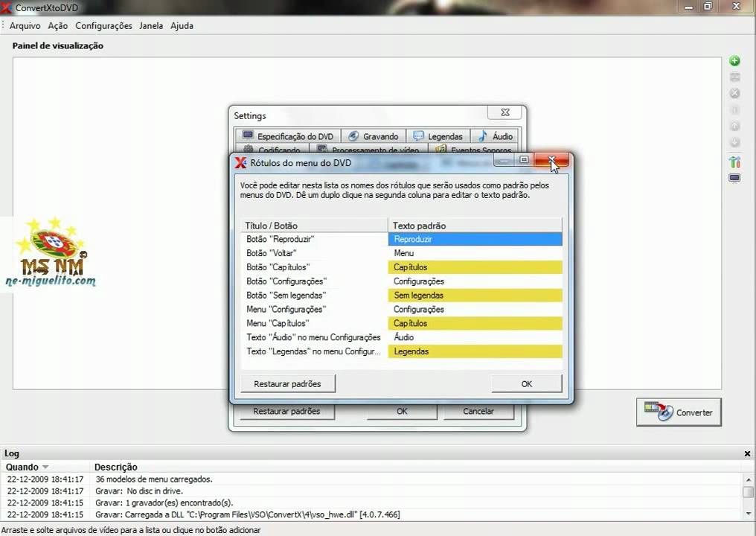Select the Sem legendas yellow cell

pyautogui.click(x=475, y=296)
